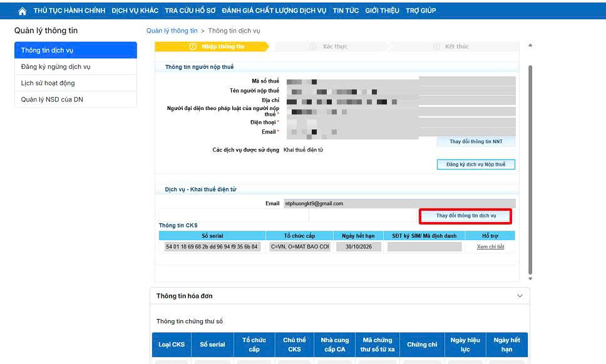
Task: Click Thay đổi thông tin dịch vụ button
Action: 466,216
